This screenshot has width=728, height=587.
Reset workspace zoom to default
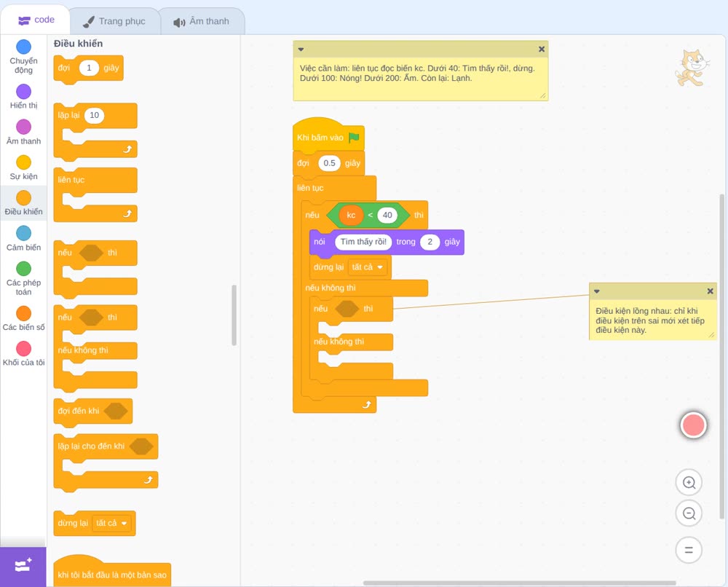[689, 550]
